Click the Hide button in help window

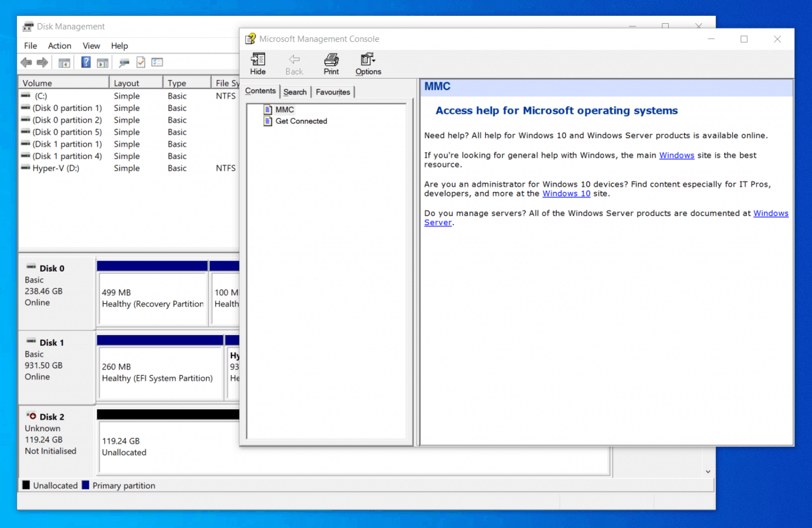tap(258, 64)
